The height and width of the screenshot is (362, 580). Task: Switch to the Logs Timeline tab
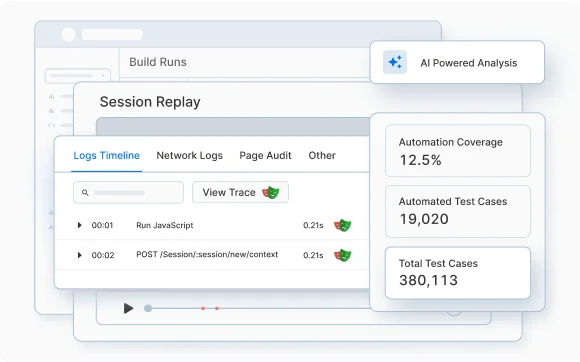coord(107,155)
